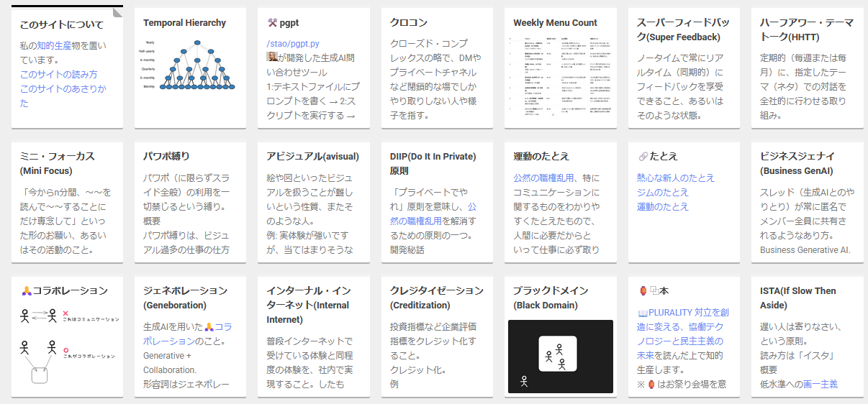Viewport: 868px width, 404px height.
Task: Open the クレジタイゼーション (Creditization) card
Action: (x=437, y=337)
